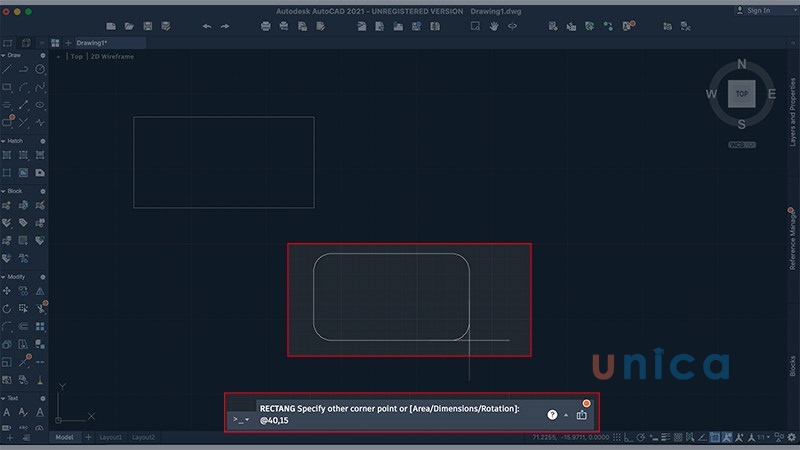Switch to the Model tab
The width and height of the screenshot is (800, 450).
tap(64, 437)
